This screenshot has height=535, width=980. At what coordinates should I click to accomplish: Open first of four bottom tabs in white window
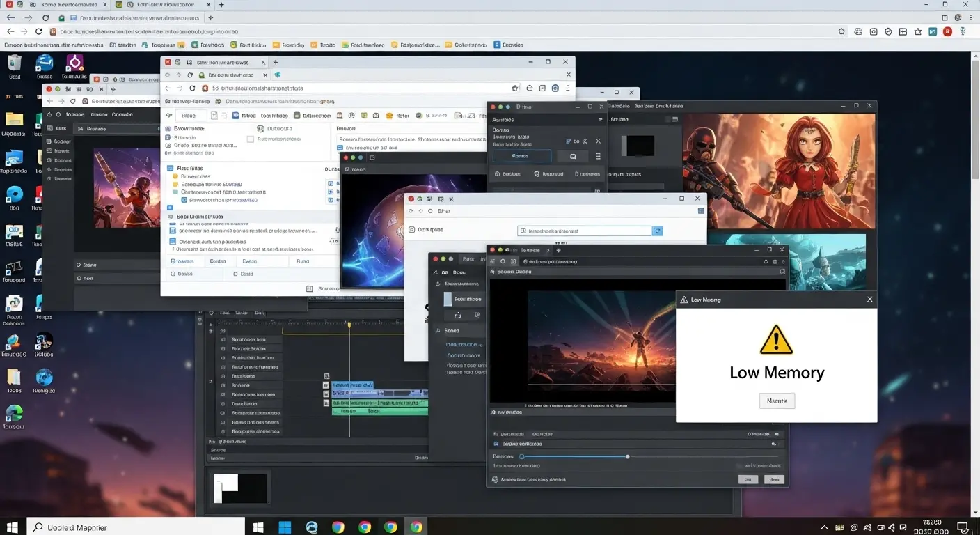(184, 261)
